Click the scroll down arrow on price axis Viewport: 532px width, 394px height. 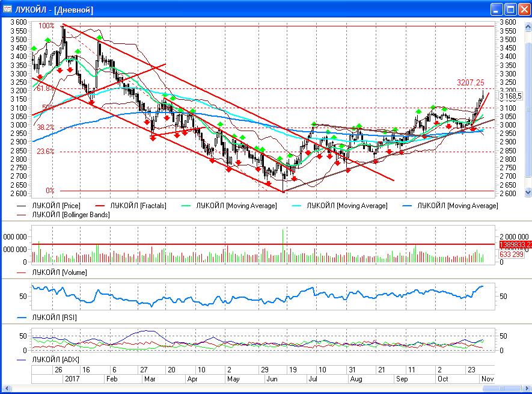528,192
